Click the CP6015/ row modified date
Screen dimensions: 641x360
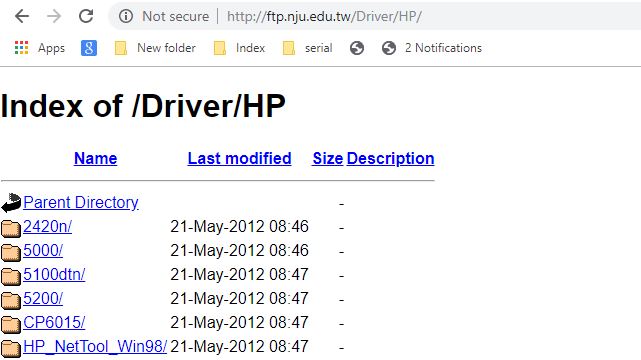(239, 322)
